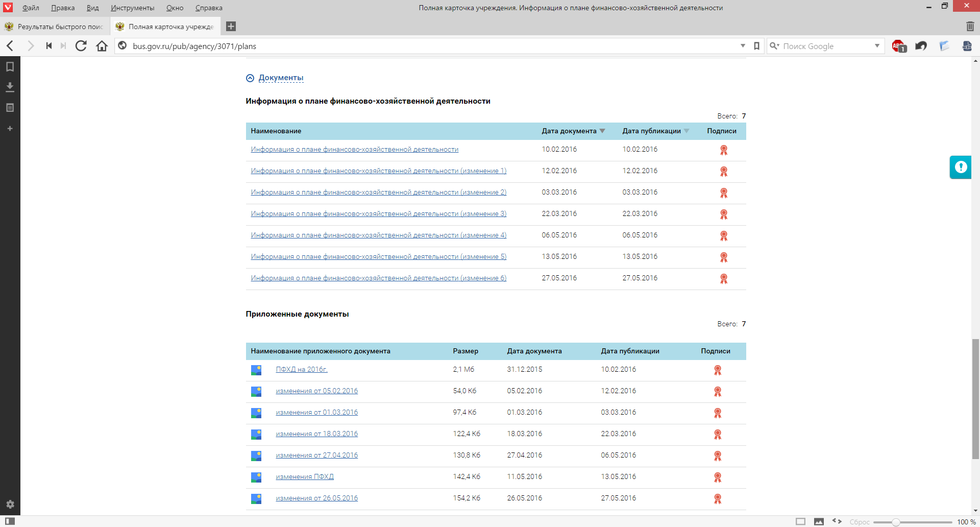The image size is (980, 527).
Task: Click the fast forward icon in the toolbar
Action: click(63, 46)
